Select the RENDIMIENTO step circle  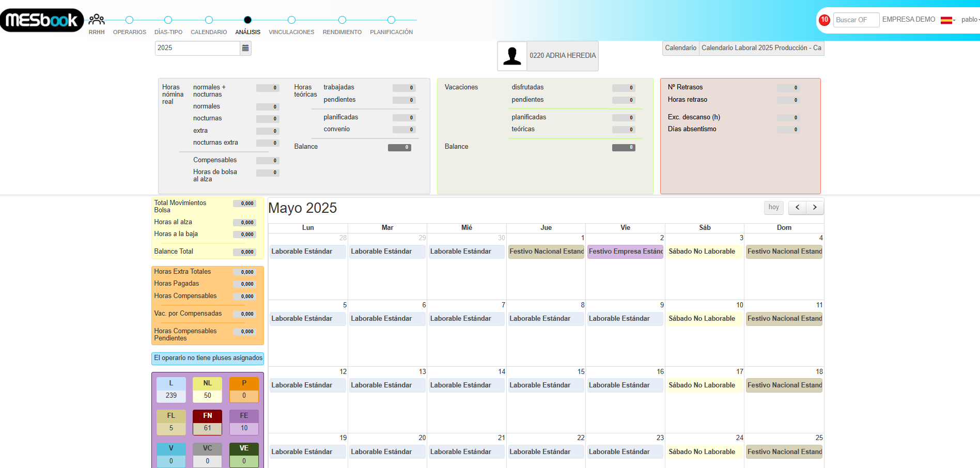[x=342, y=20]
